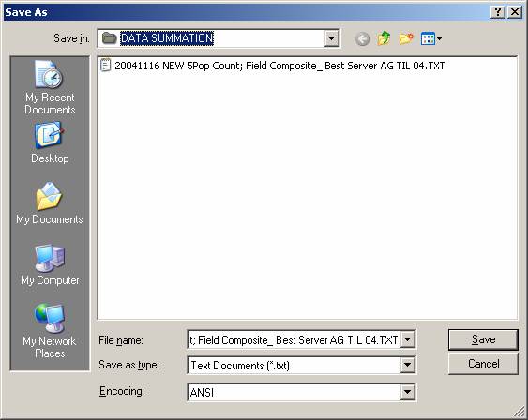Click the Cancel button
This screenshot has width=528, height=420.
click(483, 364)
